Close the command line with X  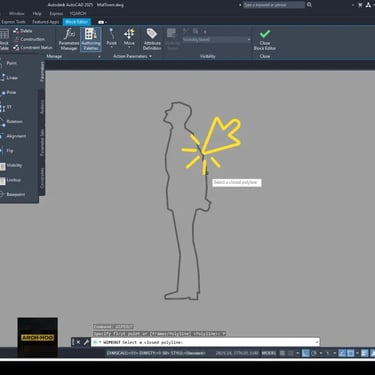[x=78, y=342]
